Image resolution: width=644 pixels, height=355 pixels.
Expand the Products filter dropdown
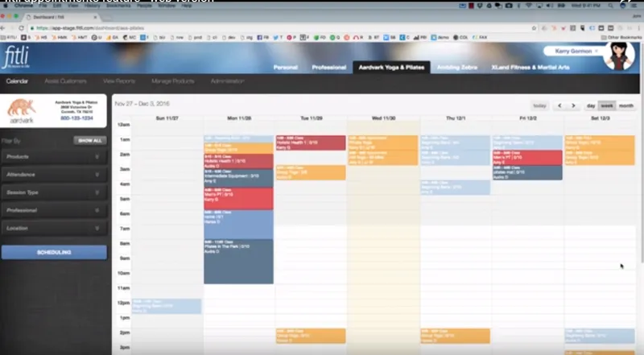pos(54,156)
